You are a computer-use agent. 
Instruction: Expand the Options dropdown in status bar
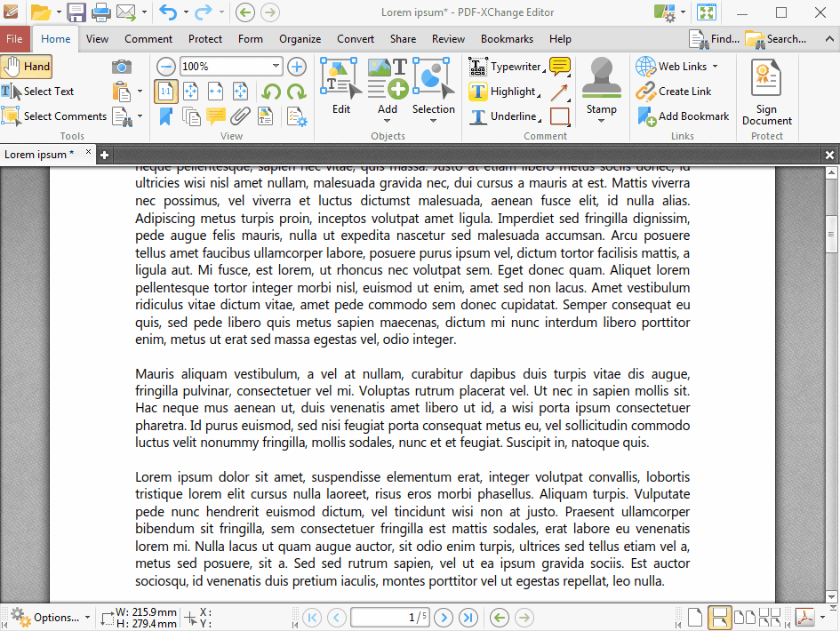tap(87, 618)
